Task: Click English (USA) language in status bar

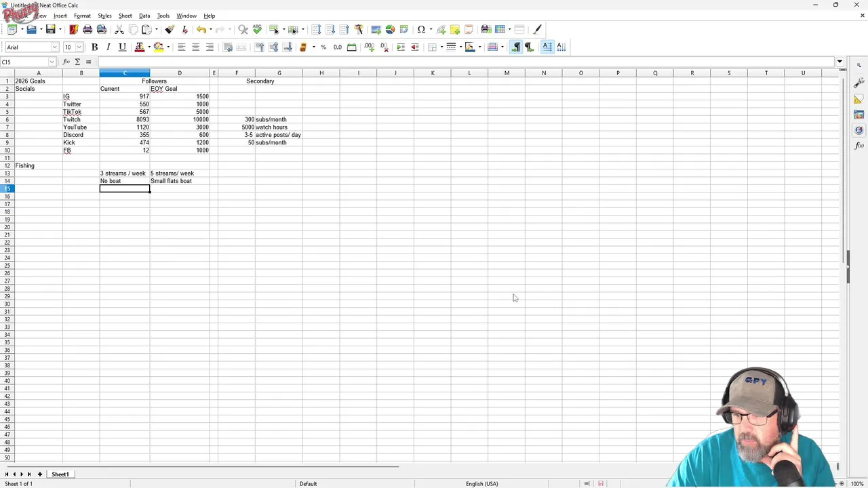Action: pos(481,484)
